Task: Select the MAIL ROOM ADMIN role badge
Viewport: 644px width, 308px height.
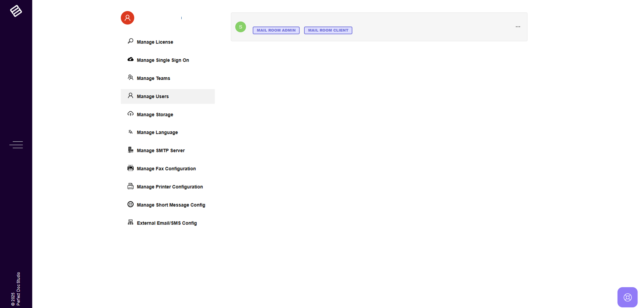Action: (276, 30)
